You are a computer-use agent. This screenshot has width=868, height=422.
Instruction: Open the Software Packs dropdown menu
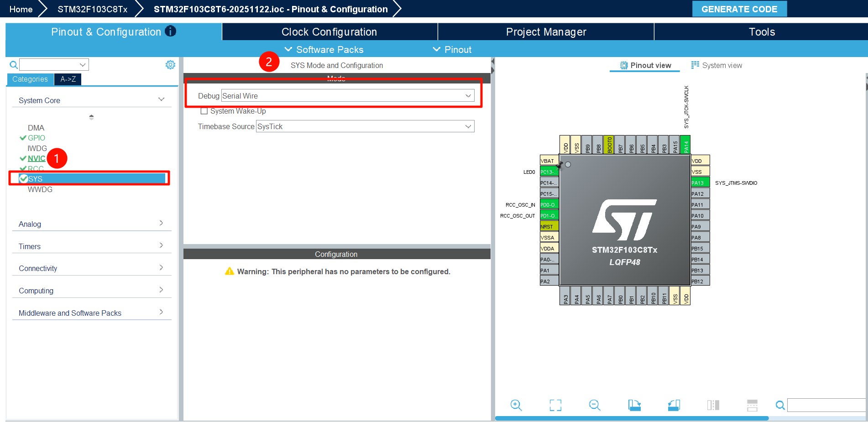(324, 49)
